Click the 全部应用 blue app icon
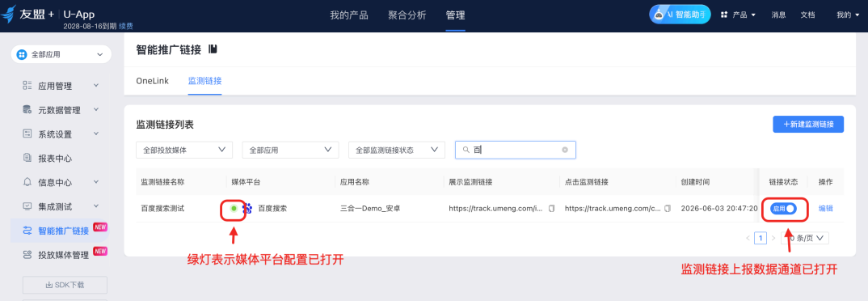This screenshot has height=301, width=868. pos(22,54)
